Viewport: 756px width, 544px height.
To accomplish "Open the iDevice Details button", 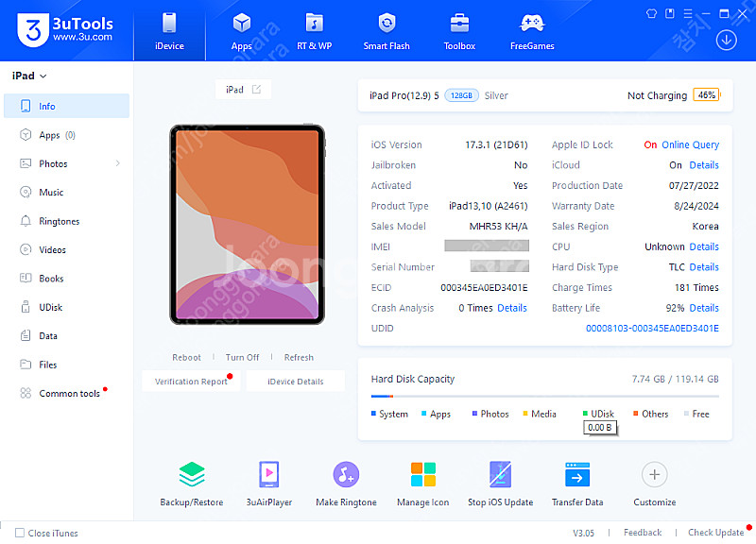I will [x=295, y=382].
